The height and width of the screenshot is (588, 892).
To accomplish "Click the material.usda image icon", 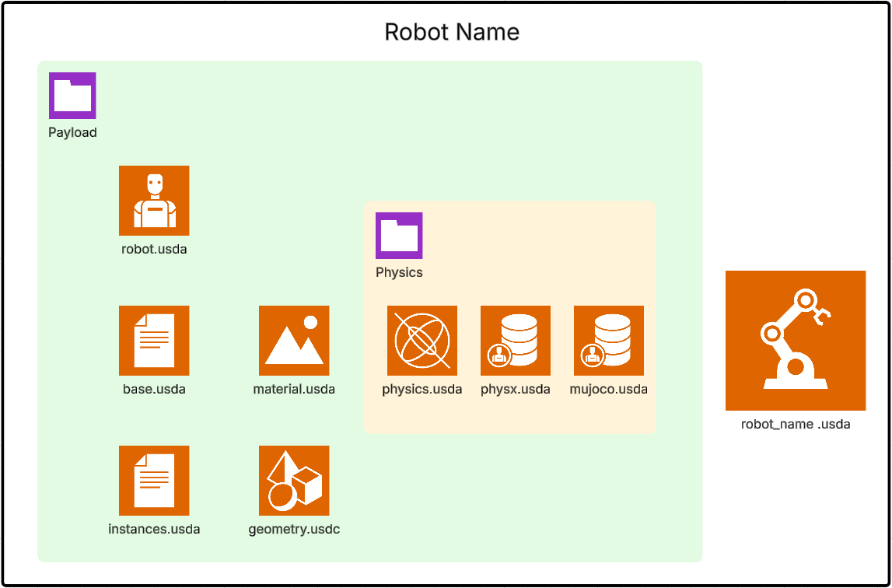I will [x=294, y=341].
